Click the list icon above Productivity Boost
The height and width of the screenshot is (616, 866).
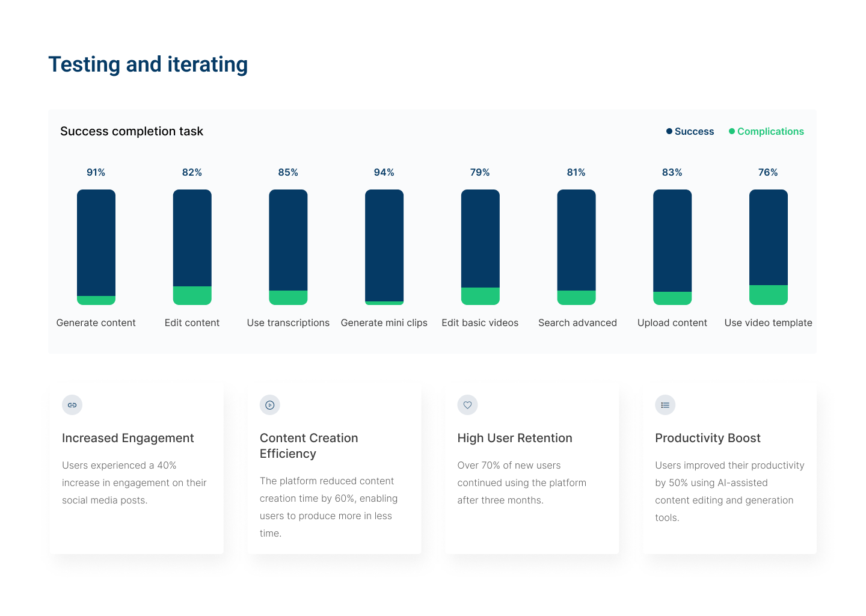[x=665, y=405]
